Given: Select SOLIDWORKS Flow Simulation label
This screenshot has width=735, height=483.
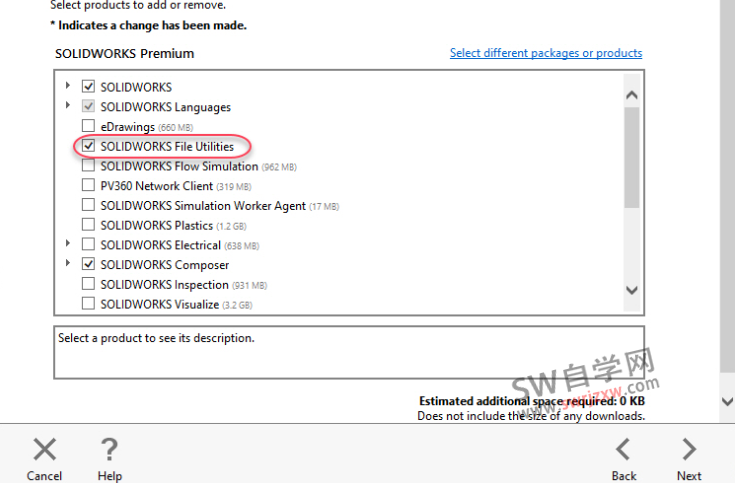Looking at the screenshot, I should 179,166.
